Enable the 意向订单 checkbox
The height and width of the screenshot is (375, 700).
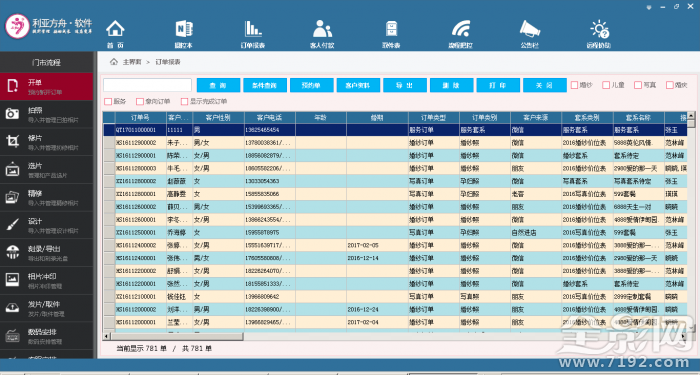(140, 101)
